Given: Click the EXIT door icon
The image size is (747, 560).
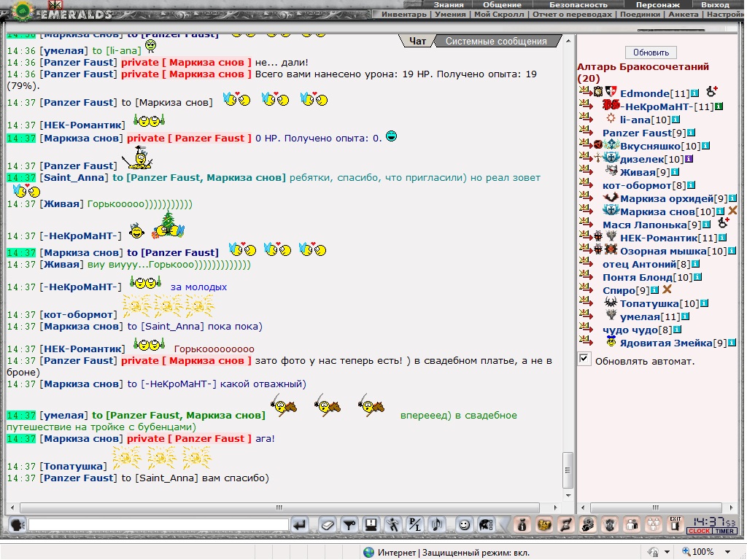Looking at the screenshot, I should click(x=675, y=525).
